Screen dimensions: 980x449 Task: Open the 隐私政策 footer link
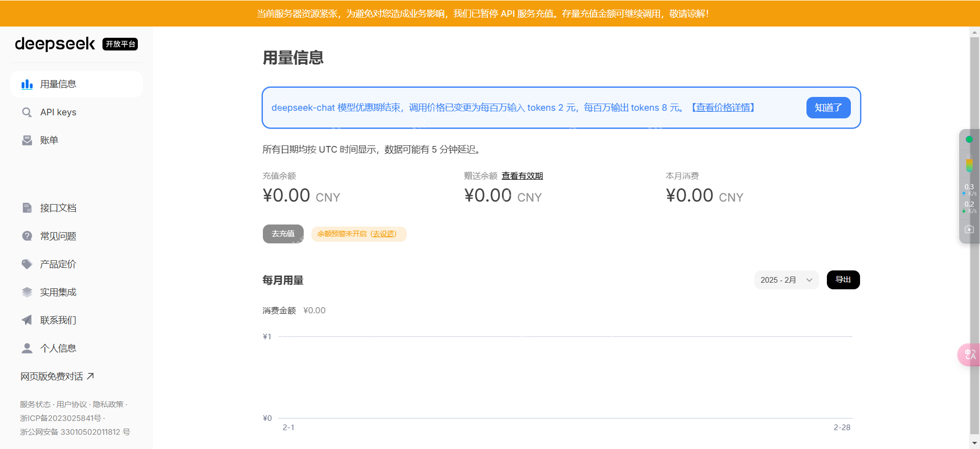click(x=108, y=405)
